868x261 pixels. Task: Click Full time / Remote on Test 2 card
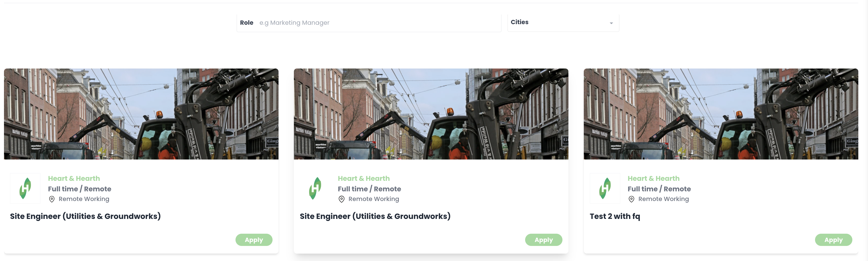[x=659, y=189]
